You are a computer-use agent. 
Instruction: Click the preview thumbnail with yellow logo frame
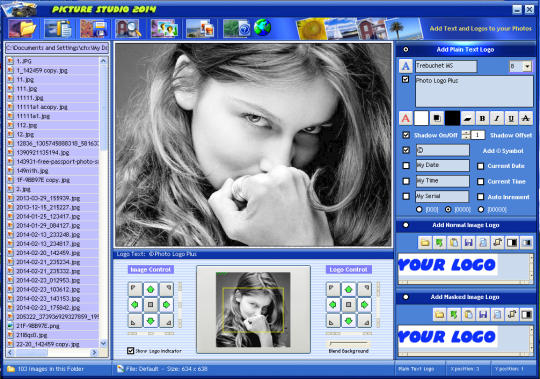coord(253,309)
